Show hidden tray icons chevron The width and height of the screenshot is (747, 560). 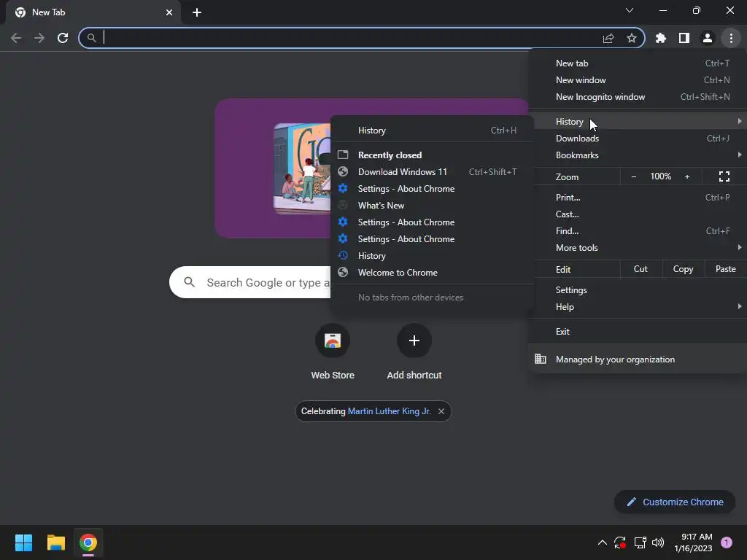coord(602,542)
